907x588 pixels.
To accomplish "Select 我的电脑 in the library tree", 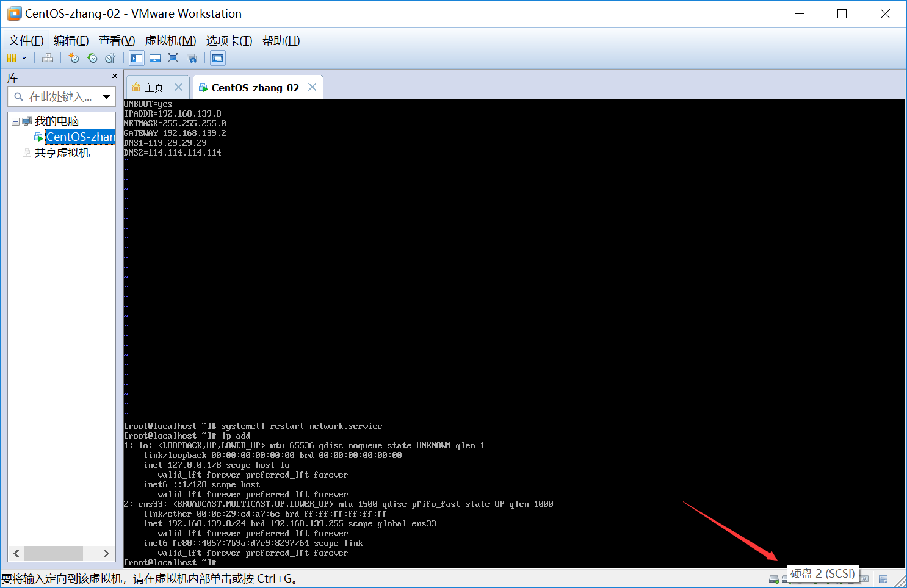I will pos(57,121).
